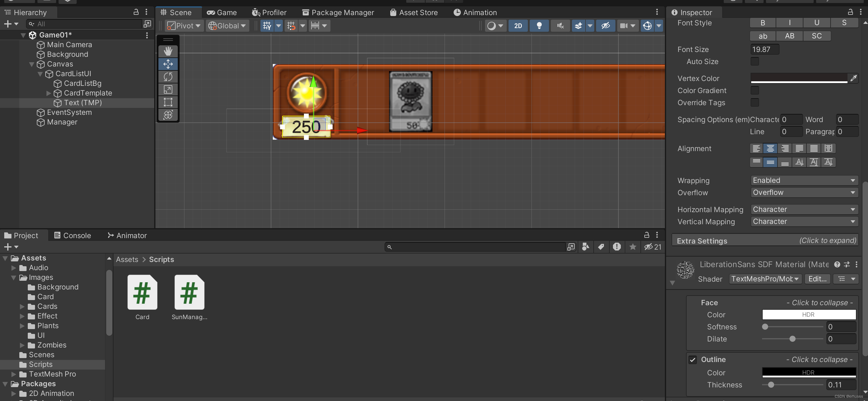868x401 pixels.
Task: Toggle Scene lighting bulb icon
Action: click(x=539, y=26)
